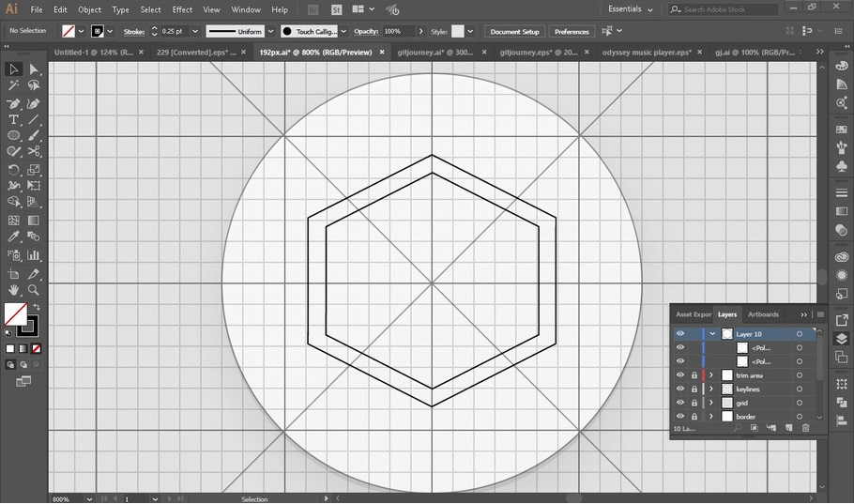The height and width of the screenshot is (504, 854).
Task: Click the fill color swatch in toolbox
Action: coord(15,313)
